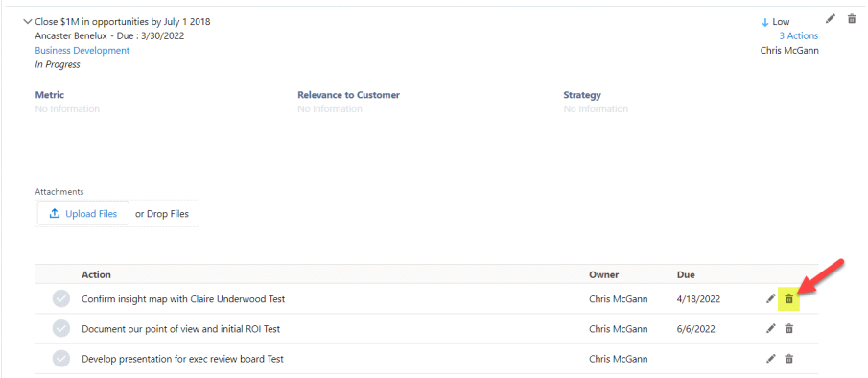Click the Action column header
Viewport: 868px width, 378px height.
click(x=96, y=274)
